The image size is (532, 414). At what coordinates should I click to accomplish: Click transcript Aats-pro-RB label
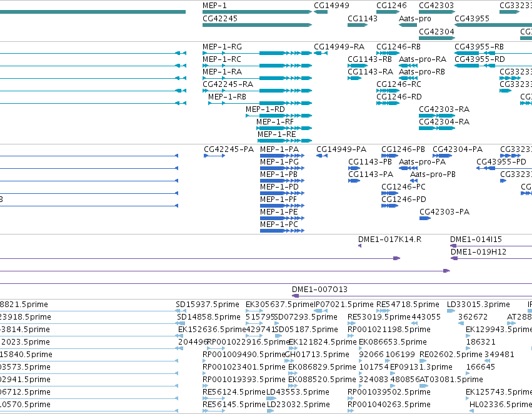coord(422,72)
